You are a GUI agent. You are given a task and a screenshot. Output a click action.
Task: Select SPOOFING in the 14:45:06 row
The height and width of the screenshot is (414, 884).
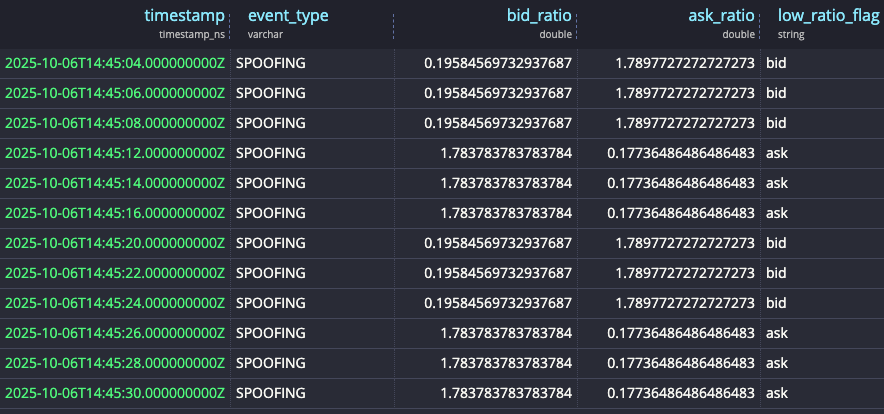coord(271,93)
